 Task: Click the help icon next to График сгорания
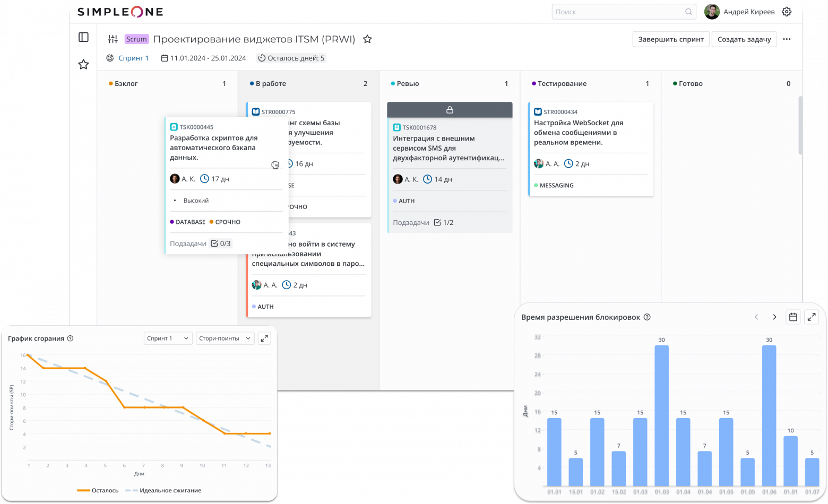[70, 338]
